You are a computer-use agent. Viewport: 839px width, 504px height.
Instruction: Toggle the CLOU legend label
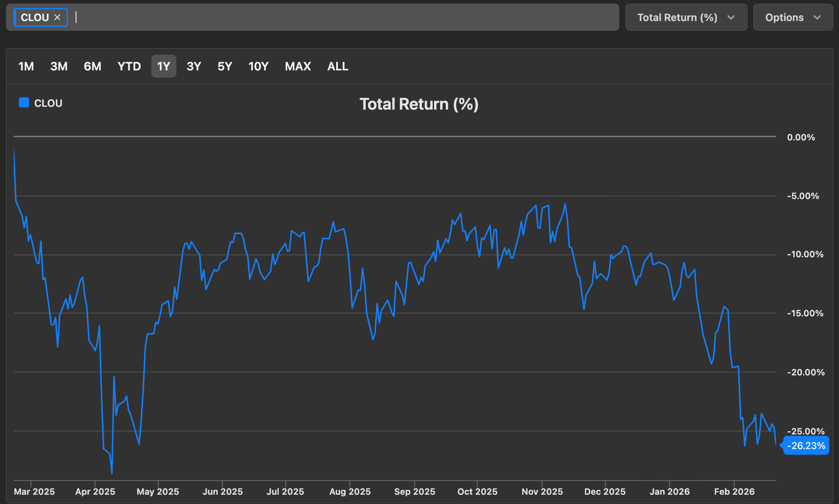pos(48,104)
